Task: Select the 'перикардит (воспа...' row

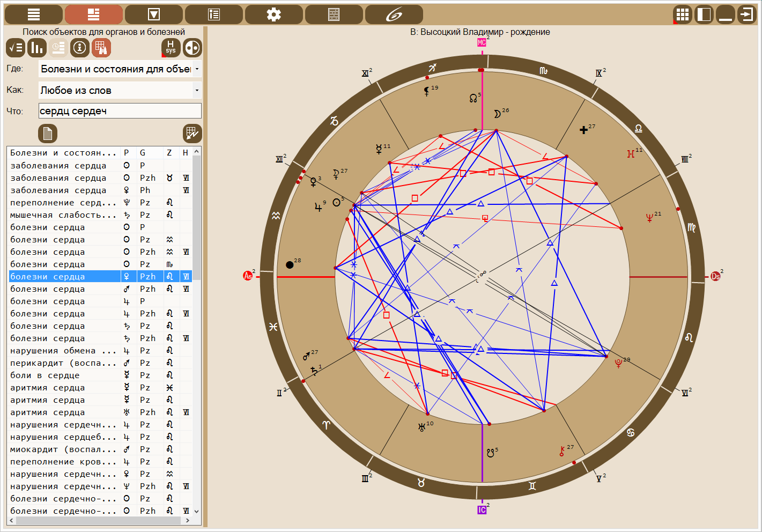Action: tap(100, 363)
